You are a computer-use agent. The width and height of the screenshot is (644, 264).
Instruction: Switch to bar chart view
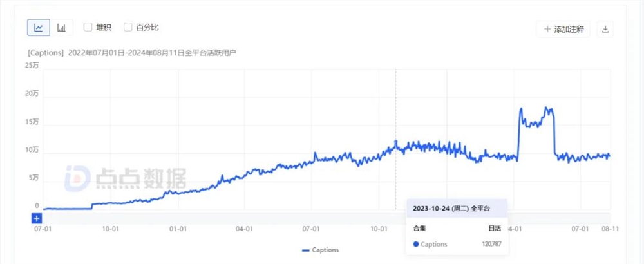click(x=61, y=28)
